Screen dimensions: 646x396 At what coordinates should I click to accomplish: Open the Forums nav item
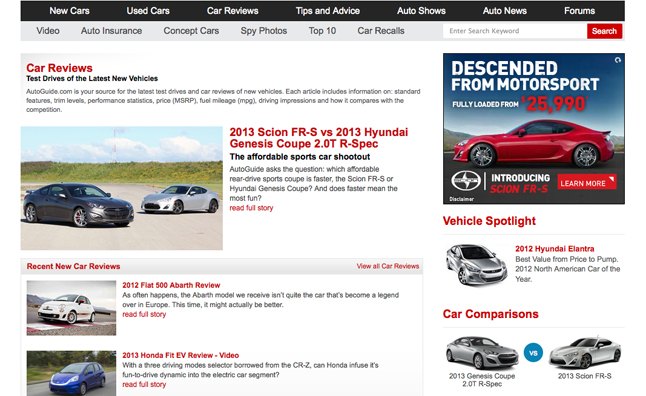[x=579, y=11]
